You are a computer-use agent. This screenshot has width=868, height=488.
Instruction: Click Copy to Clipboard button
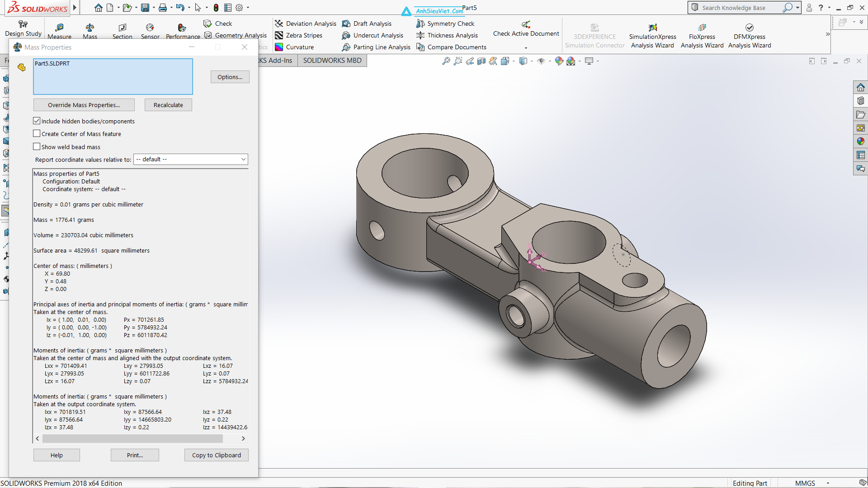click(x=217, y=455)
